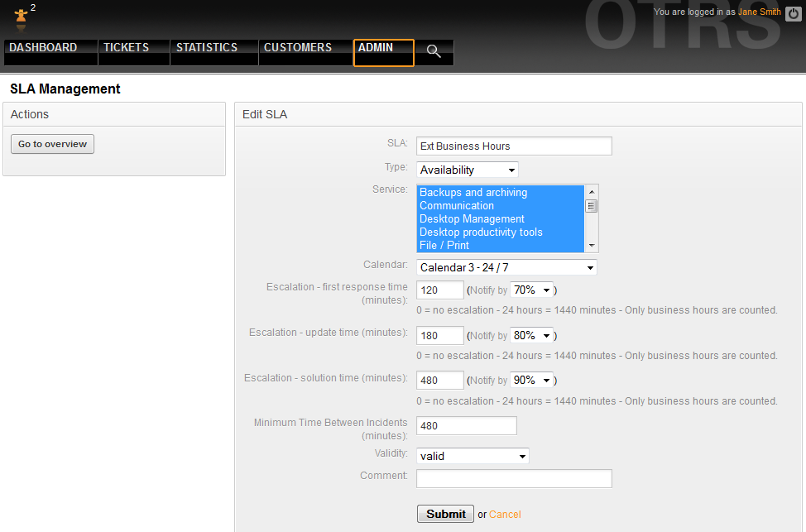Submit the SLA form

[445, 514]
